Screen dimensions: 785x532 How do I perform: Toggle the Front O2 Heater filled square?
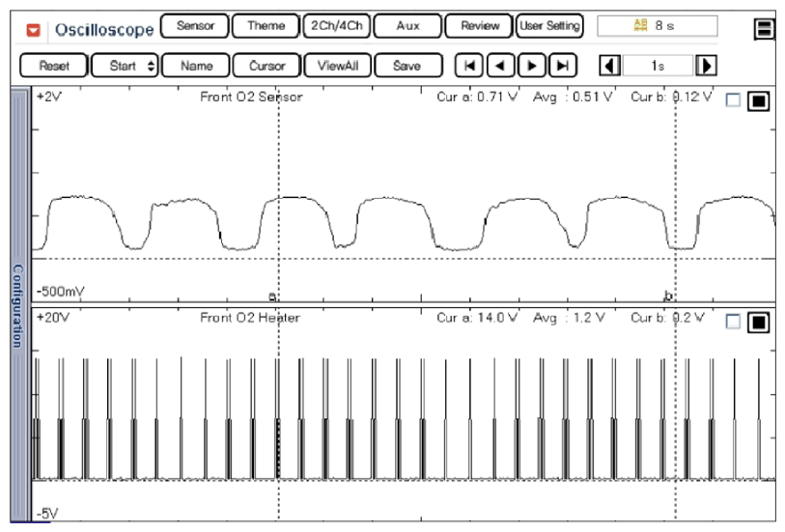[x=758, y=322]
